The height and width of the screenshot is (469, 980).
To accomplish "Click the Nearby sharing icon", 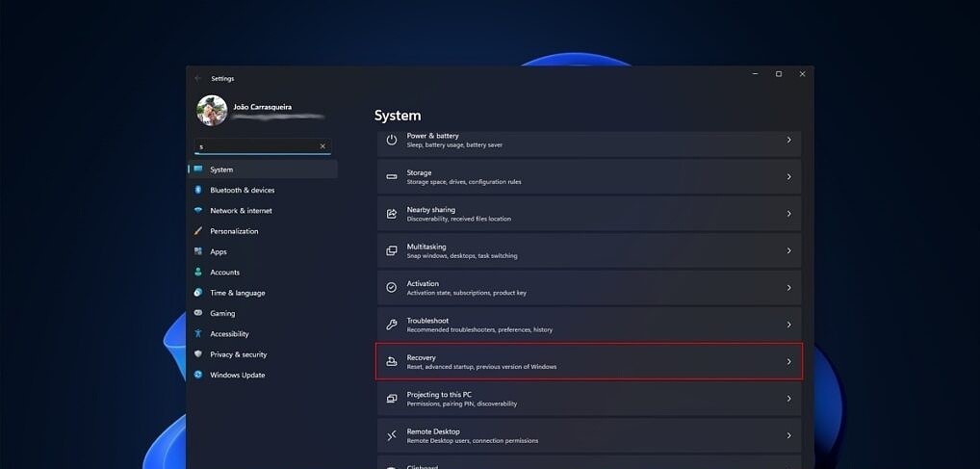I will tap(392, 214).
